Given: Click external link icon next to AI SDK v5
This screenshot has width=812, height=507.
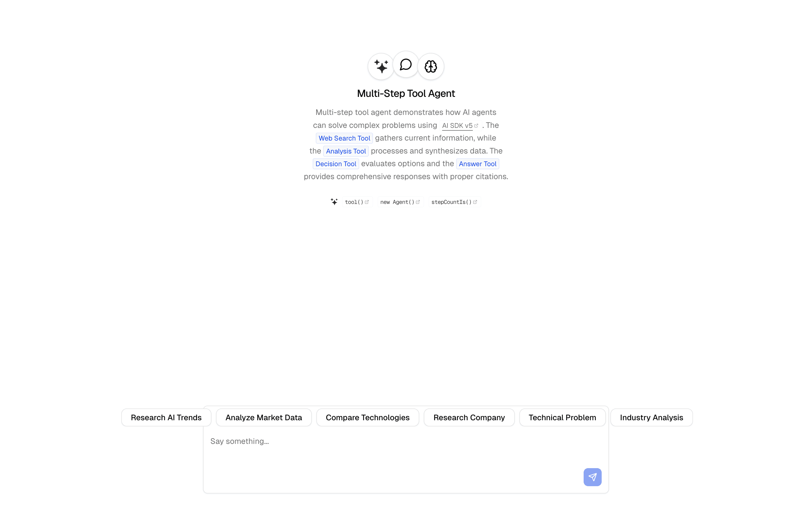Looking at the screenshot, I should coord(476,125).
